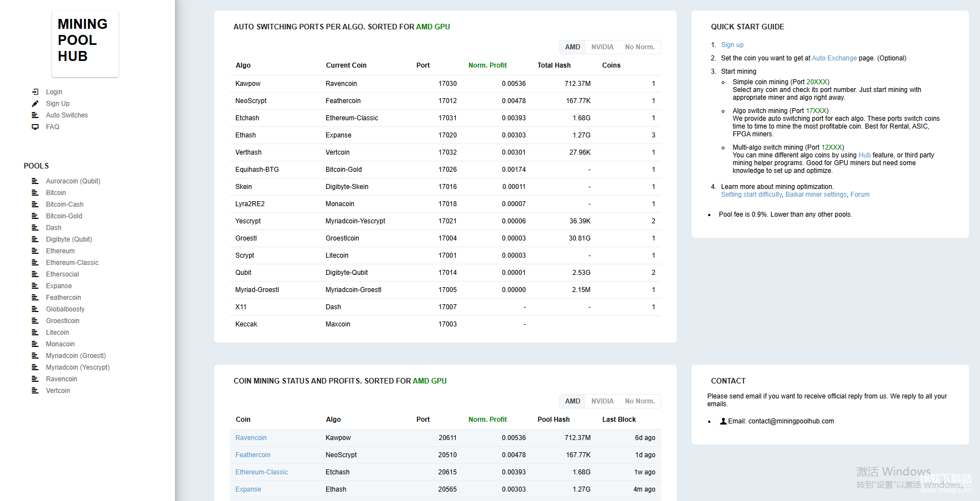
Task: Click the list icon next to Bitcoin pool
Action: [35, 193]
